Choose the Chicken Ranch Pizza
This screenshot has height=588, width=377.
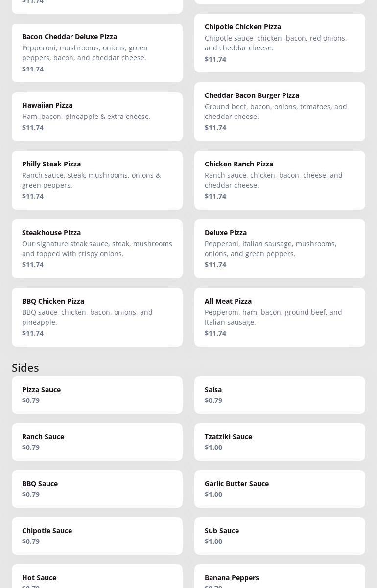tap(280, 180)
